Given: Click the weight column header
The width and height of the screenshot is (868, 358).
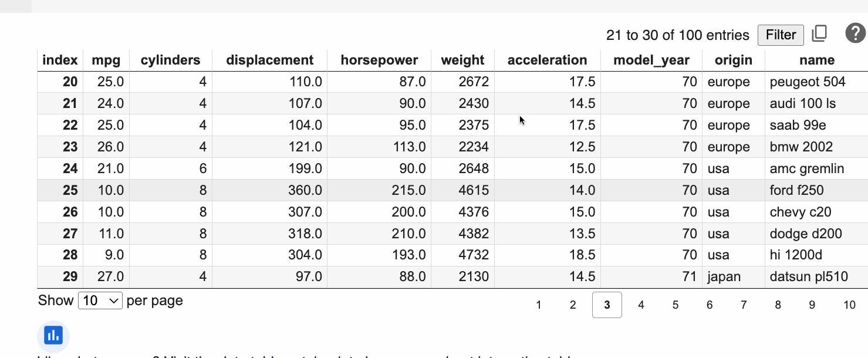Looking at the screenshot, I should pyautogui.click(x=462, y=60).
